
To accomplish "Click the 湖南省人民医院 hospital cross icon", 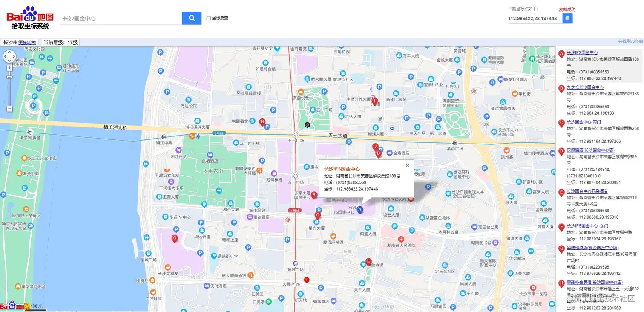I will 400,239.
